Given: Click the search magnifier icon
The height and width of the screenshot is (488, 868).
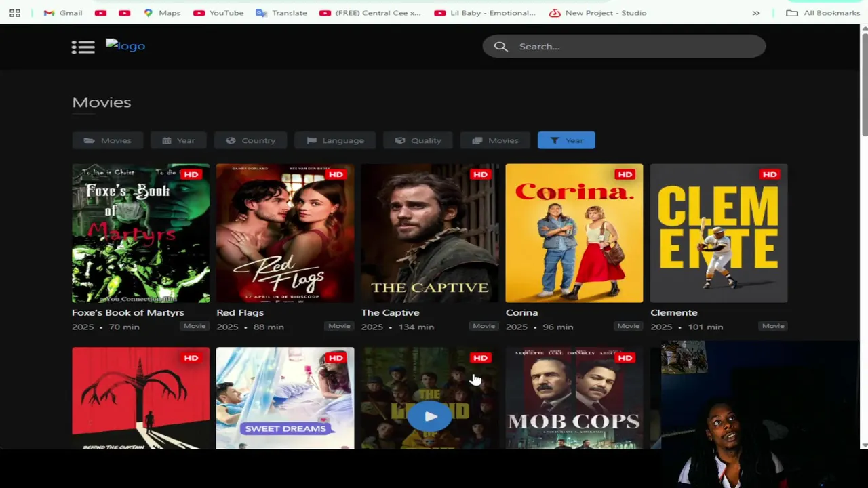Looking at the screenshot, I should (500, 46).
